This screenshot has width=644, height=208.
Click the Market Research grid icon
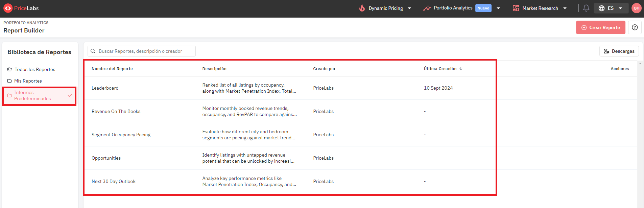coord(516,8)
